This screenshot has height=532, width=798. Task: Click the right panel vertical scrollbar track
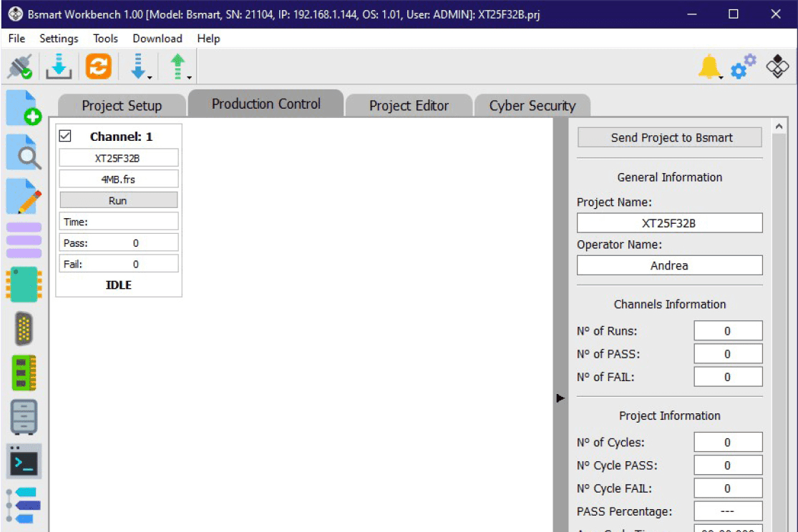pyautogui.click(x=779, y=332)
